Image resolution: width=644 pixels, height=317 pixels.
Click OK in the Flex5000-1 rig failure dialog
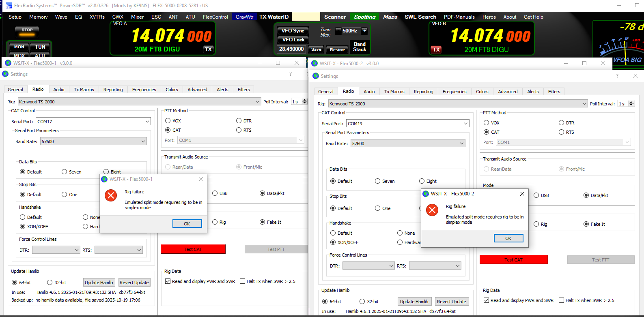pos(187,224)
